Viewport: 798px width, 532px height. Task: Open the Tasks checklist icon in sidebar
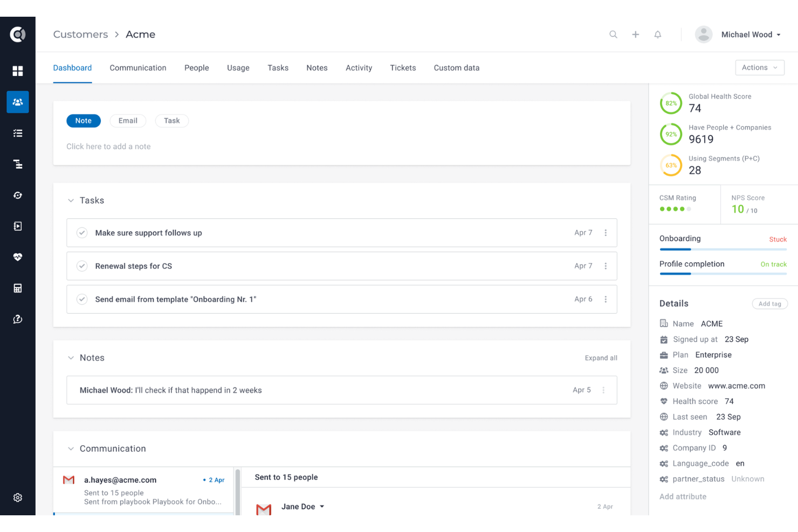18,133
